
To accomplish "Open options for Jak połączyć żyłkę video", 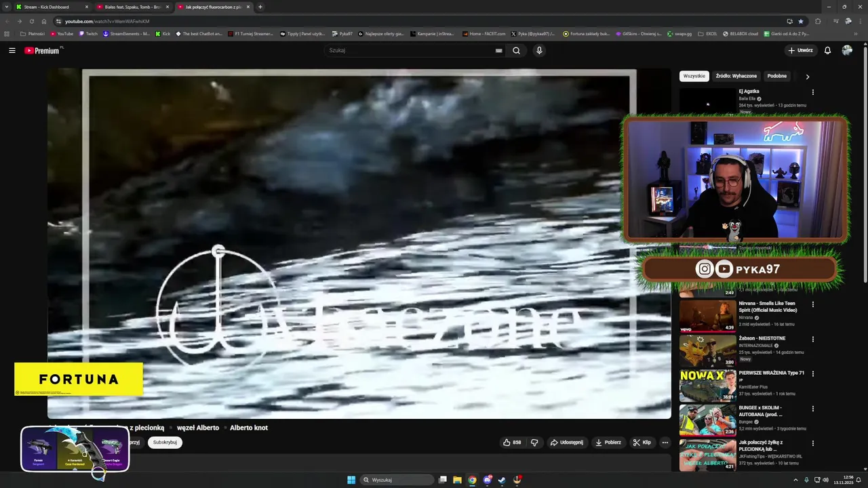I will [812, 443].
